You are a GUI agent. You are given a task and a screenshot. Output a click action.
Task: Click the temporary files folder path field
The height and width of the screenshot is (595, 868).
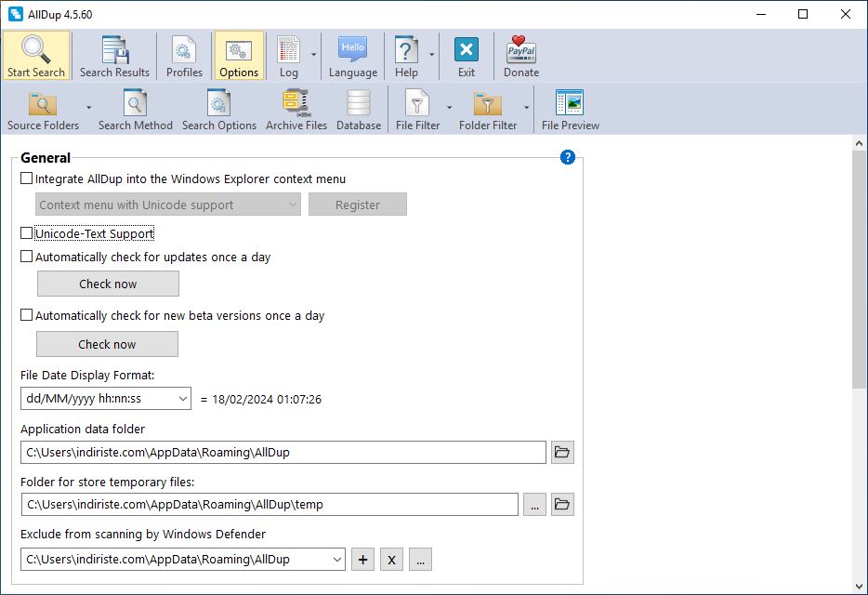(x=270, y=504)
